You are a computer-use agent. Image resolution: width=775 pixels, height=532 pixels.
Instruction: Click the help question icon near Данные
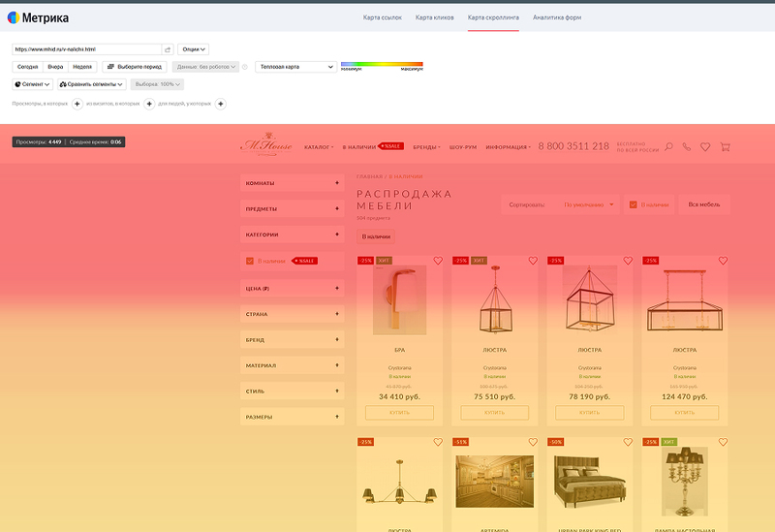[x=245, y=67]
